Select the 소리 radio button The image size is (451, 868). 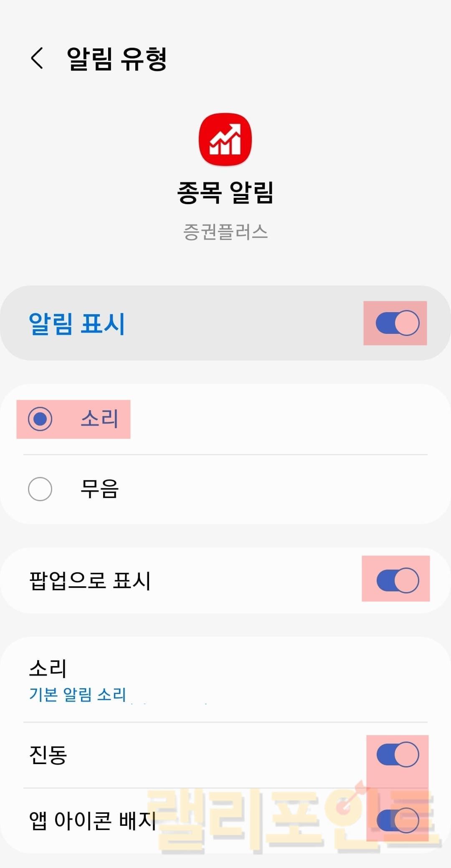pos(40,419)
